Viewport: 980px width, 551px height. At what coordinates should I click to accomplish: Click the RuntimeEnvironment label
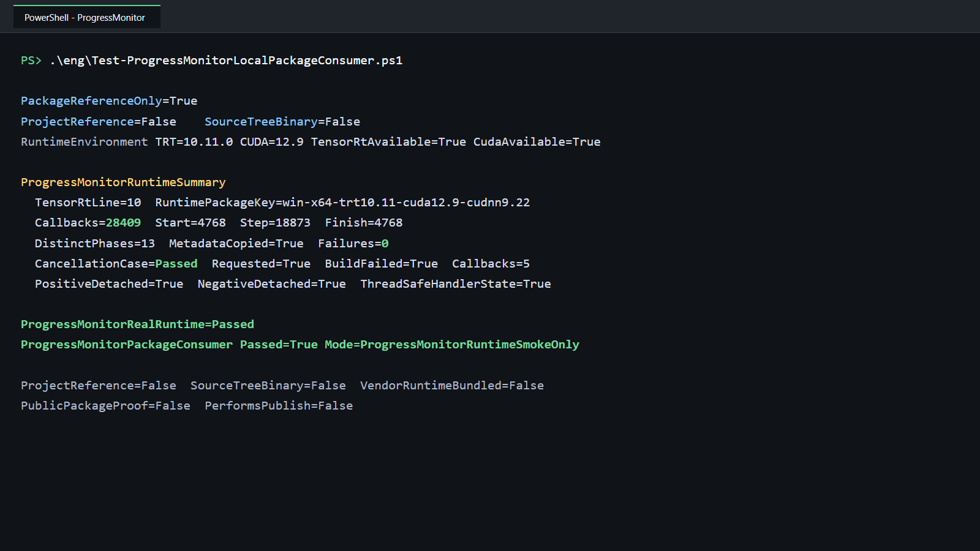point(85,142)
